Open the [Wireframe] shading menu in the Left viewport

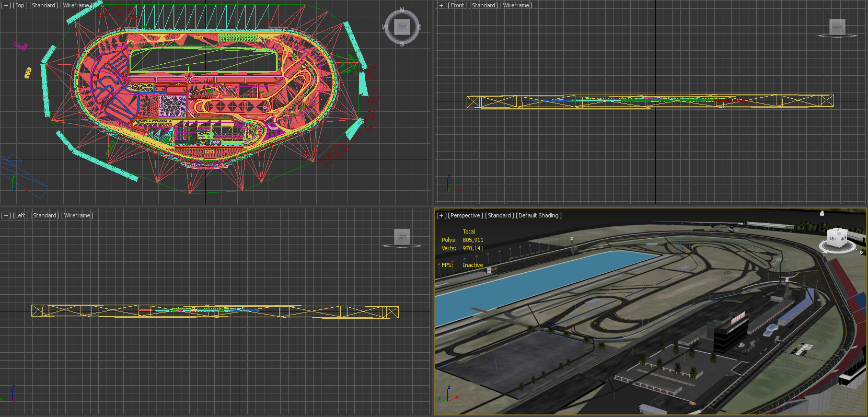coord(77,215)
